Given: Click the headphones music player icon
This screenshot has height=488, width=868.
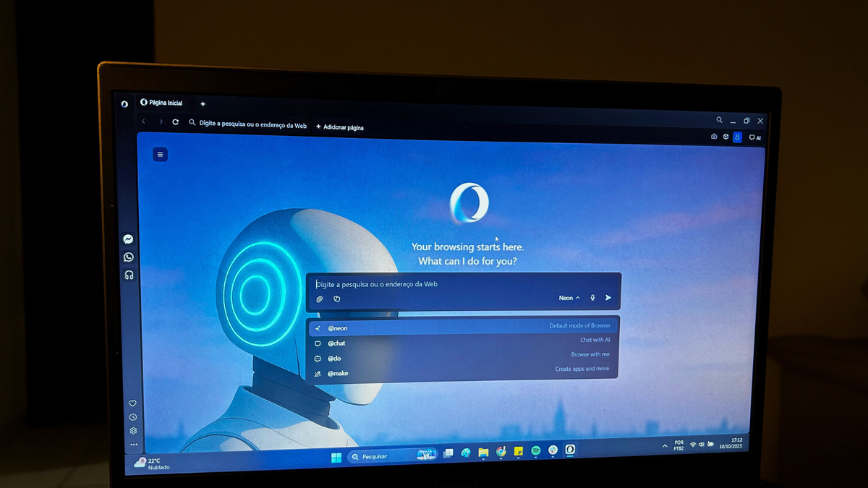Looking at the screenshot, I should (x=129, y=275).
